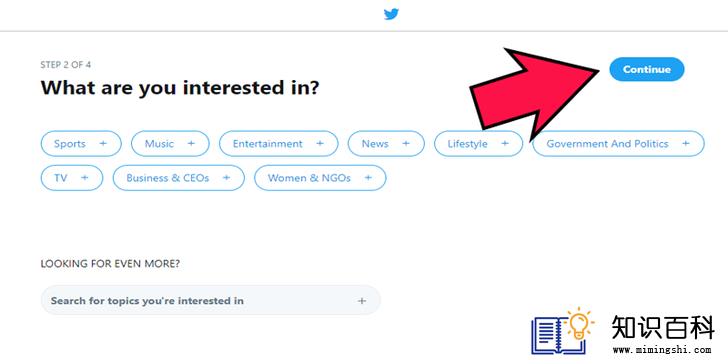Add the Sports interest plus icon
Viewport: 728px width, 364px height.
[103, 143]
